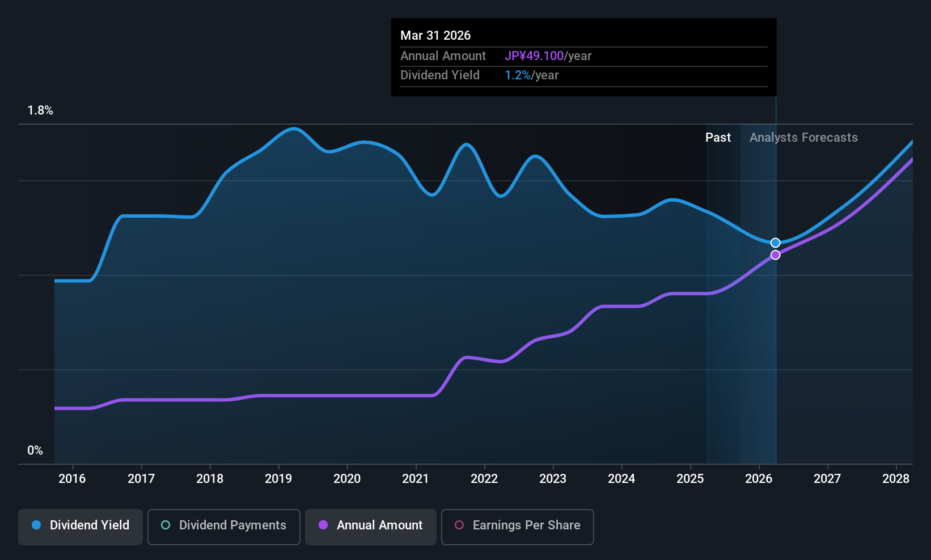The image size is (931, 560).
Task: Click the Mar 31 2026 tooltip header
Action: 435,35
